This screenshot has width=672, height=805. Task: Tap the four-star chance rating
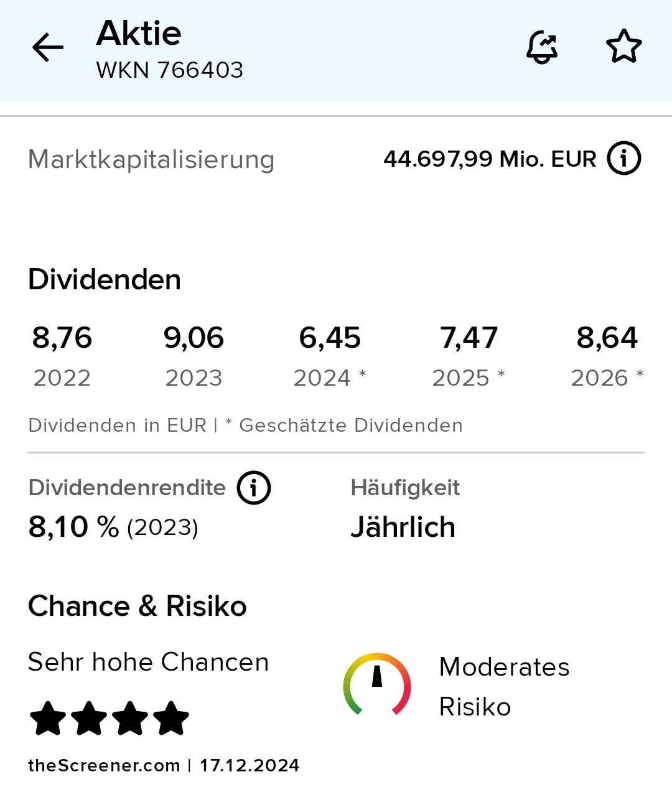pyautogui.click(x=109, y=719)
